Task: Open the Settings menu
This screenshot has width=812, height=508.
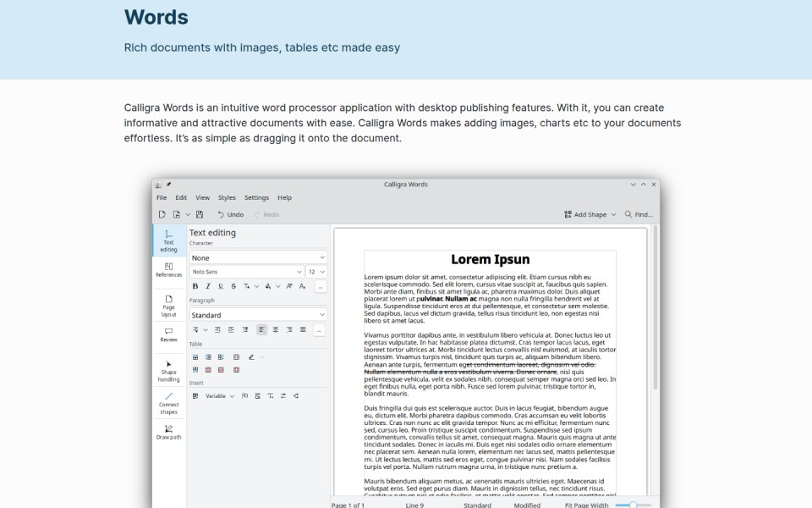Action: [x=256, y=197]
